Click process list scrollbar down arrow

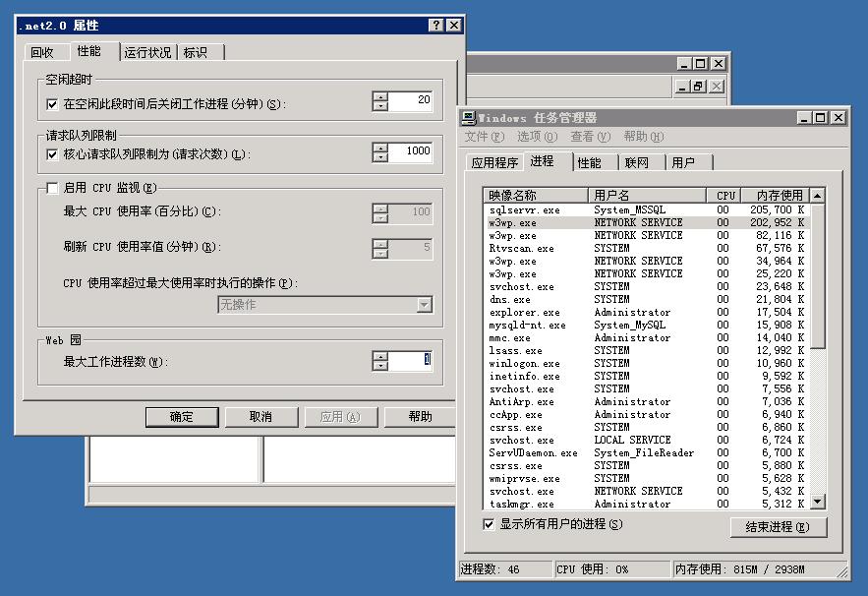tap(817, 502)
